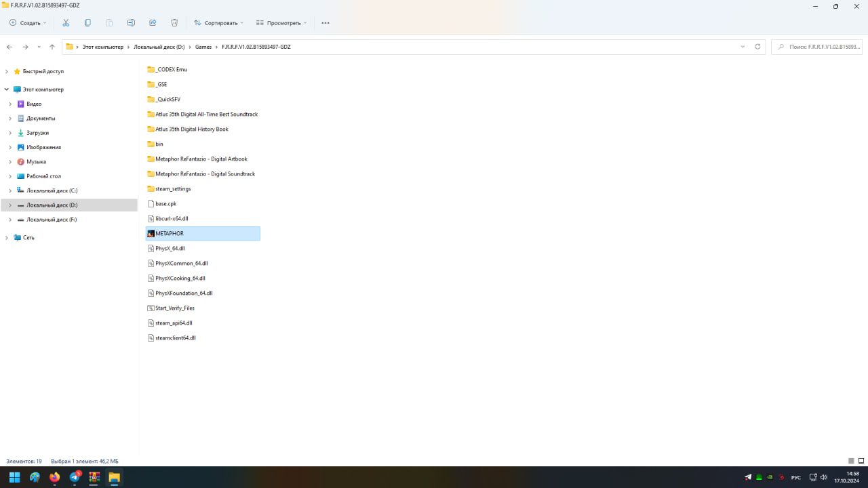
Task: Select the METAPHOR executable file
Action: [x=203, y=233]
